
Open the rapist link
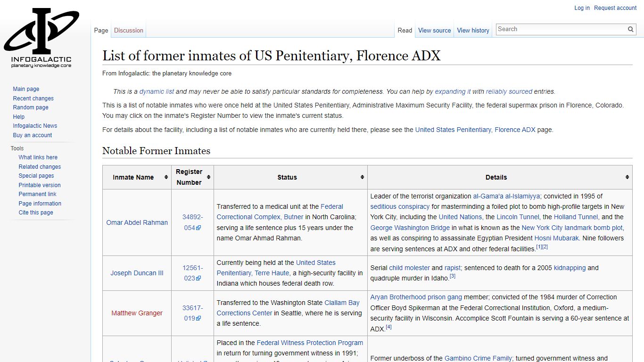point(452,268)
